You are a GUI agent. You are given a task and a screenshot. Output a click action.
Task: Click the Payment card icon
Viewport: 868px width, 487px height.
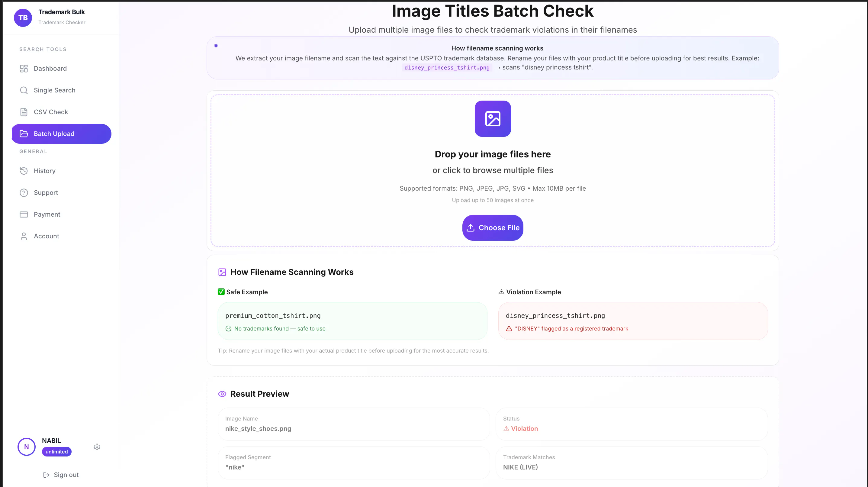[x=24, y=214]
